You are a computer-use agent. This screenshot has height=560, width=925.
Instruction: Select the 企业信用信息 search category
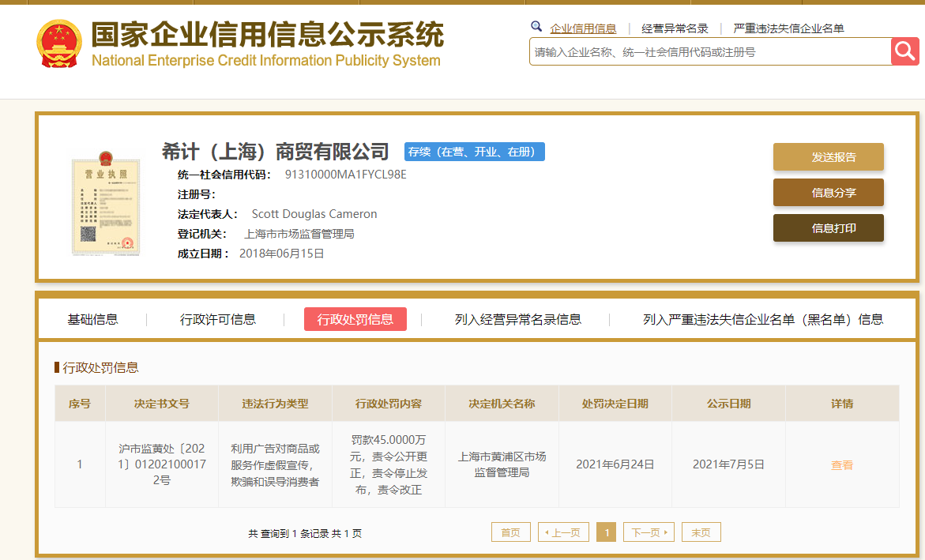[583, 28]
